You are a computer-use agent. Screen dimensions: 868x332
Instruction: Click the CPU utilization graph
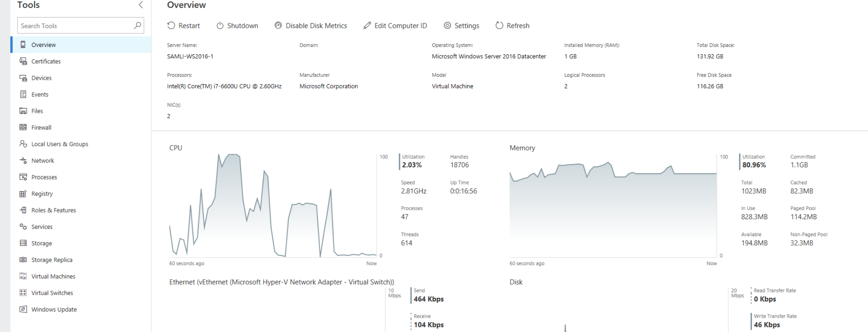pos(273,206)
